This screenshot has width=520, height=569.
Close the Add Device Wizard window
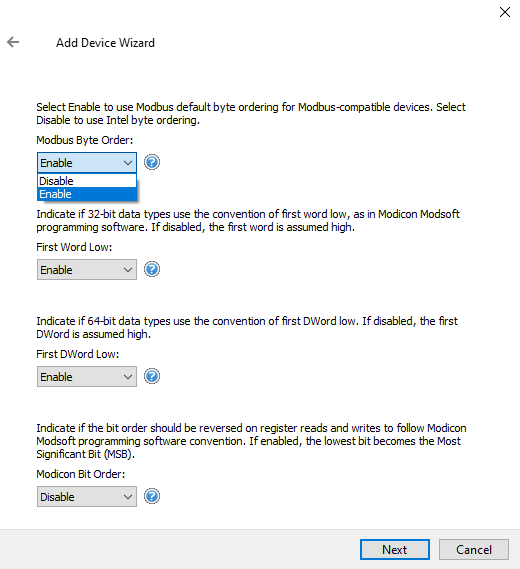tap(505, 12)
